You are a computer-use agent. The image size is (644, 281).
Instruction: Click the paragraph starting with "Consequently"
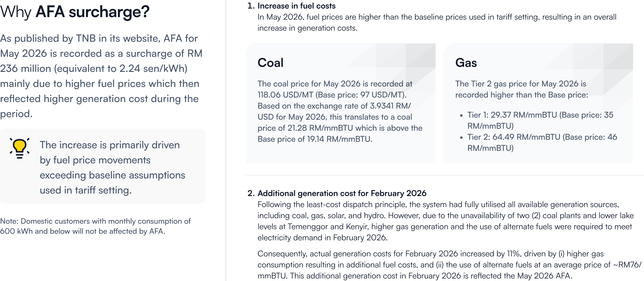(449, 265)
